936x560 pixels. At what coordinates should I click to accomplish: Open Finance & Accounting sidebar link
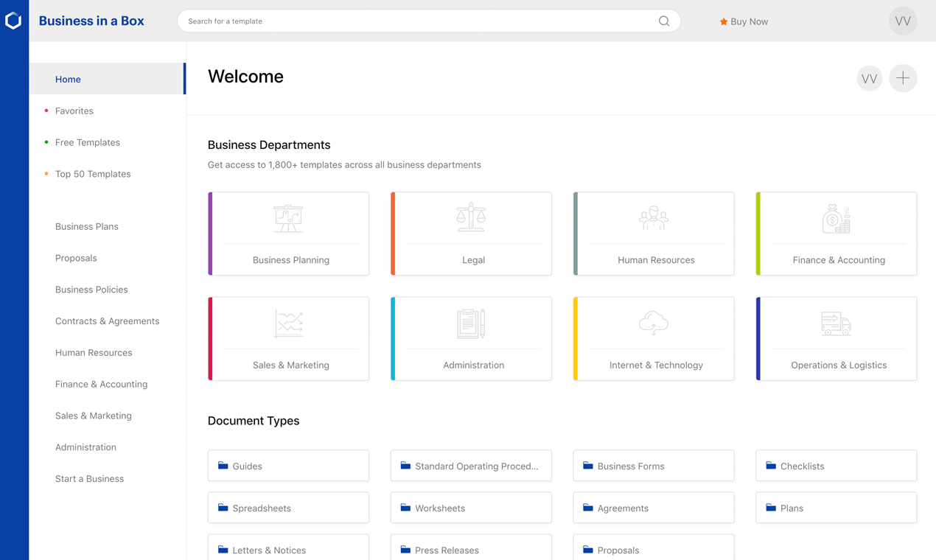[x=102, y=384]
